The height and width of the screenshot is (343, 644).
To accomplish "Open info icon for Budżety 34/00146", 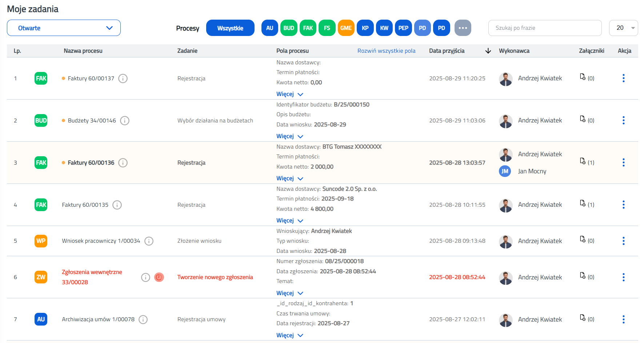I will point(125,121).
